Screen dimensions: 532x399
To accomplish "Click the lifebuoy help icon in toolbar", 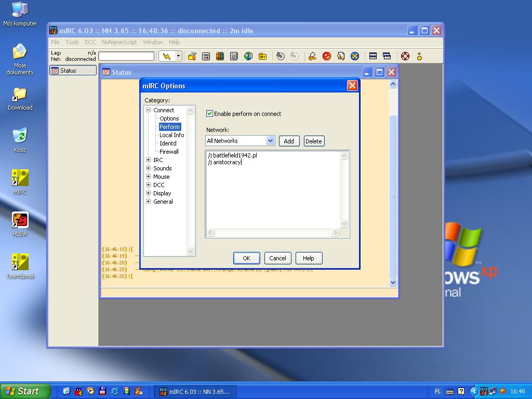I will coord(405,56).
